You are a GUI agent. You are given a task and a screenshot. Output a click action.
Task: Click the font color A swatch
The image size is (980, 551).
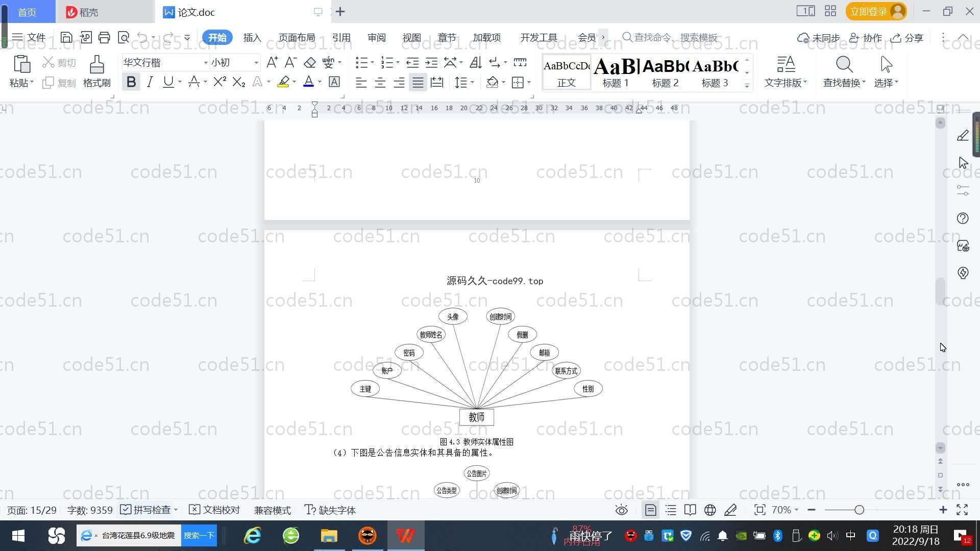pos(308,82)
